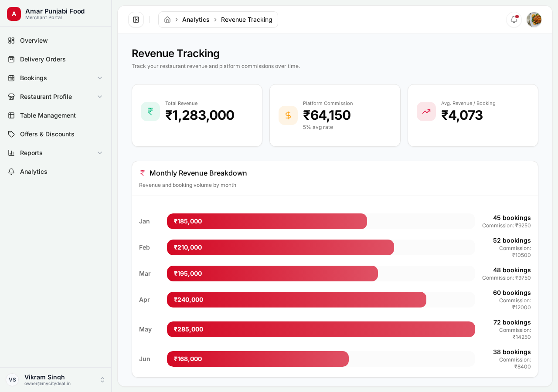Click the rupee icon beside Monthly Revenue Breakdown
The image size is (558, 392).
coord(143,173)
